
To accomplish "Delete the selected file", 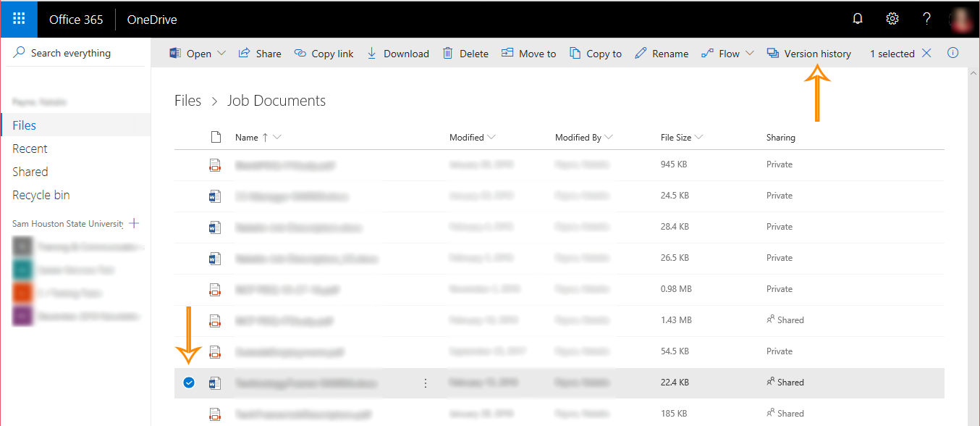I will [x=465, y=53].
